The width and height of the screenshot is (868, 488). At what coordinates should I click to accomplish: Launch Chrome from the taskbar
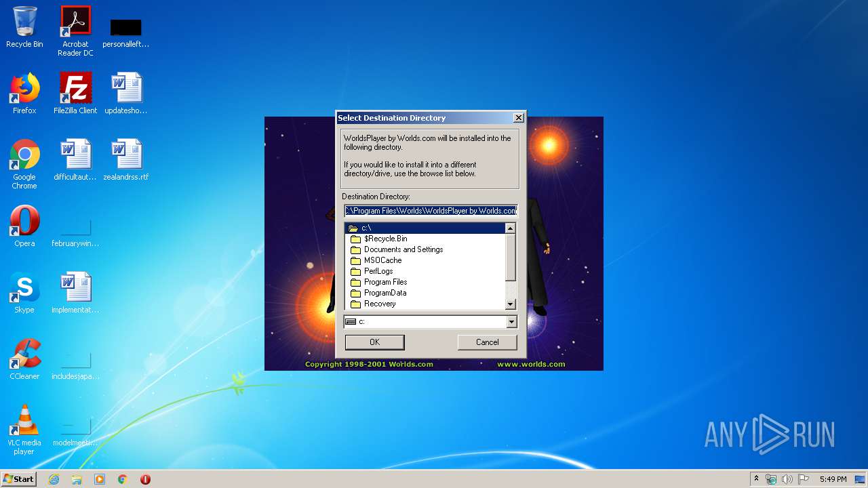pyautogui.click(x=123, y=479)
